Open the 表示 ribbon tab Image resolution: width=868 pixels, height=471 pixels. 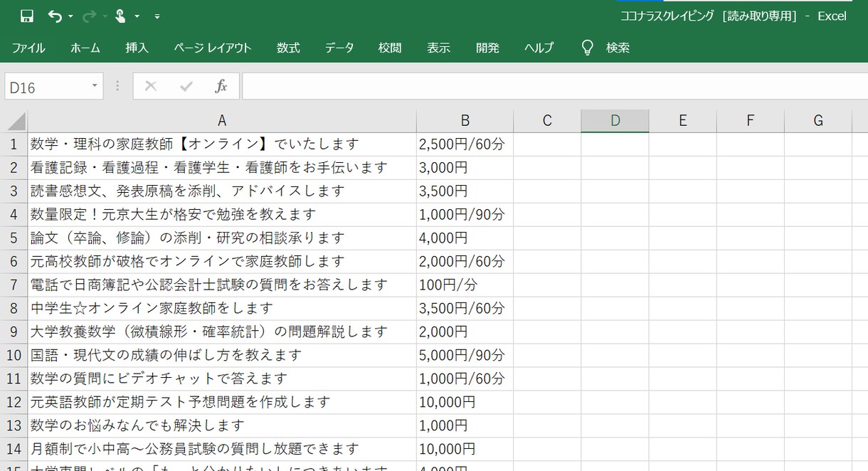[x=438, y=48]
